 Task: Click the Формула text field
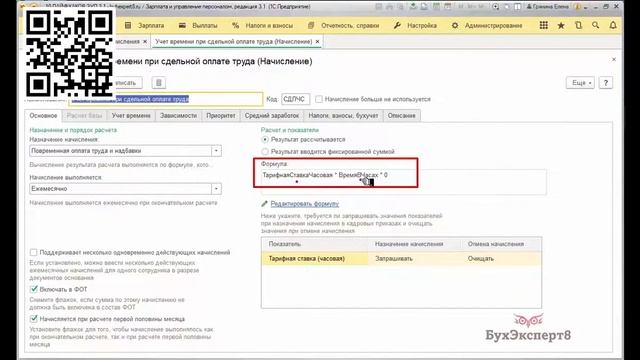point(403,182)
